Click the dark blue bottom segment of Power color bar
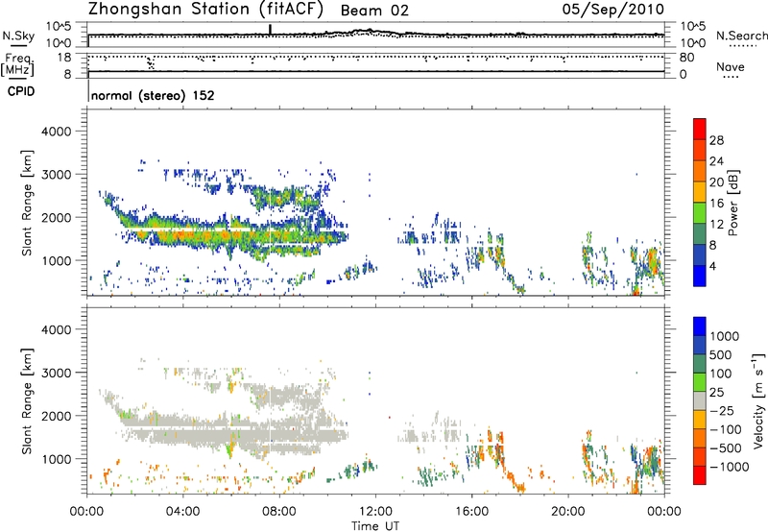 [x=700, y=276]
